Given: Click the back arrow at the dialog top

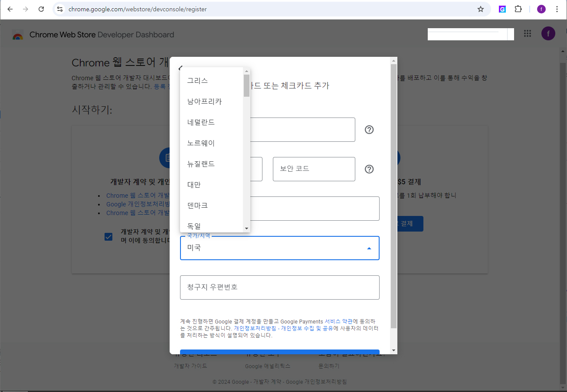Looking at the screenshot, I should coord(180,68).
